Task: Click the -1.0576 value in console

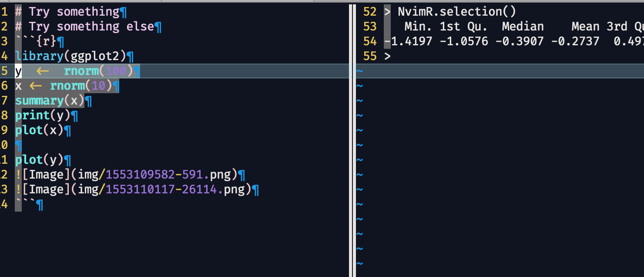Action: coord(464,41)
